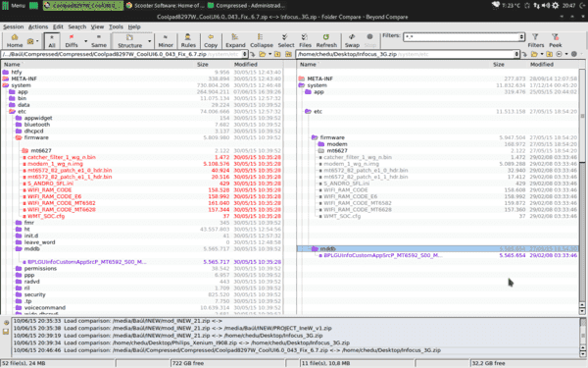Open the Home view toolbar button
The width and height of the screenshot is (588, 368).
(15, 40)
